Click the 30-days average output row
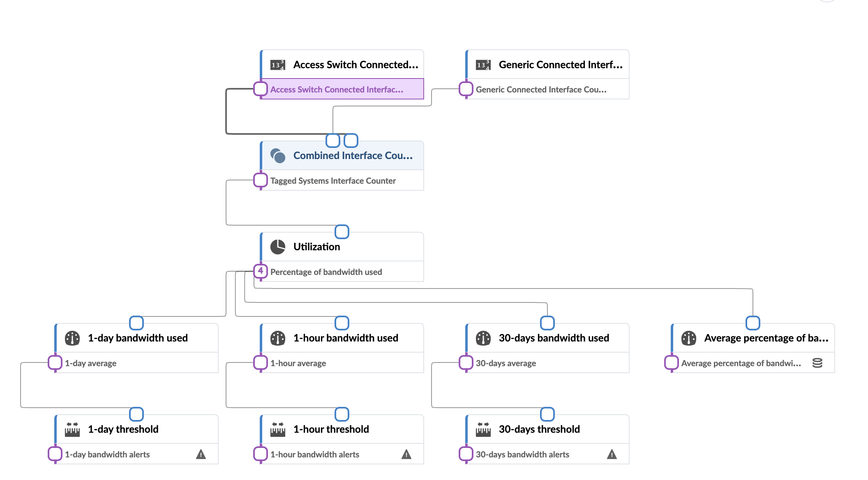 point(506,363)
